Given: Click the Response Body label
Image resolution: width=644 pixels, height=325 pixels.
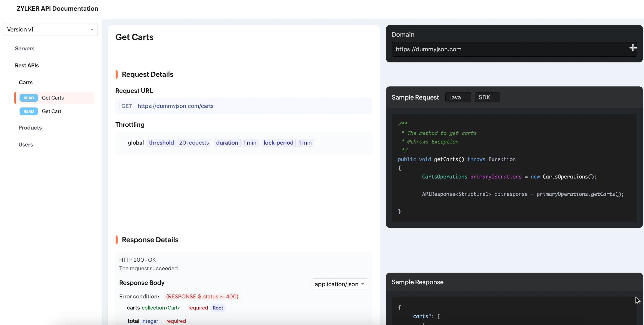Looking at the screenshot, I should click(x=142, y=283).
